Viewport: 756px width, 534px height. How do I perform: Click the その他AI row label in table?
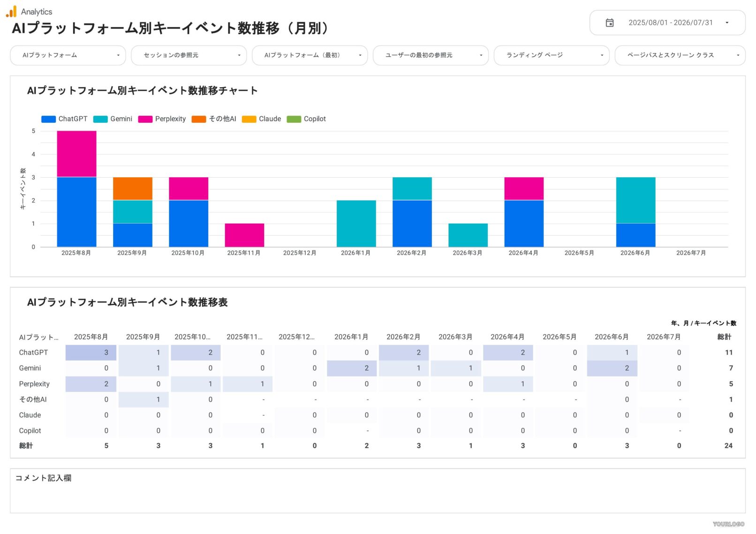tap(33, 399)
